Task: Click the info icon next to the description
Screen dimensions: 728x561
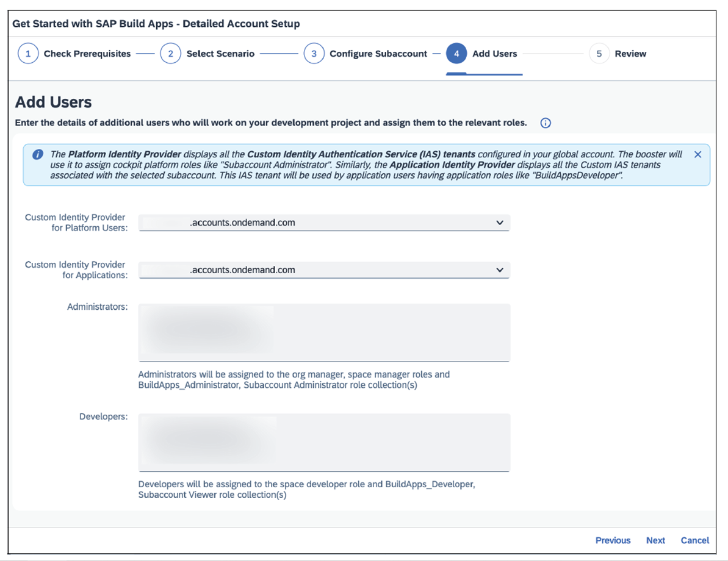Action: pos(545,123)
